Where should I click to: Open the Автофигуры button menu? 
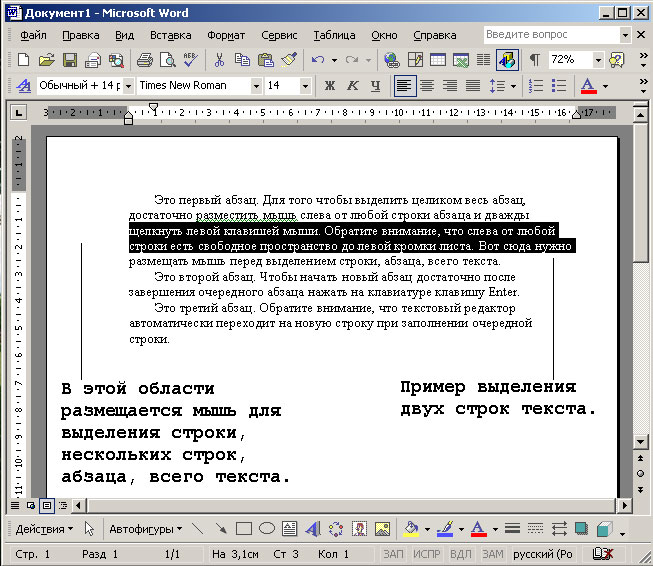[145, 528]
